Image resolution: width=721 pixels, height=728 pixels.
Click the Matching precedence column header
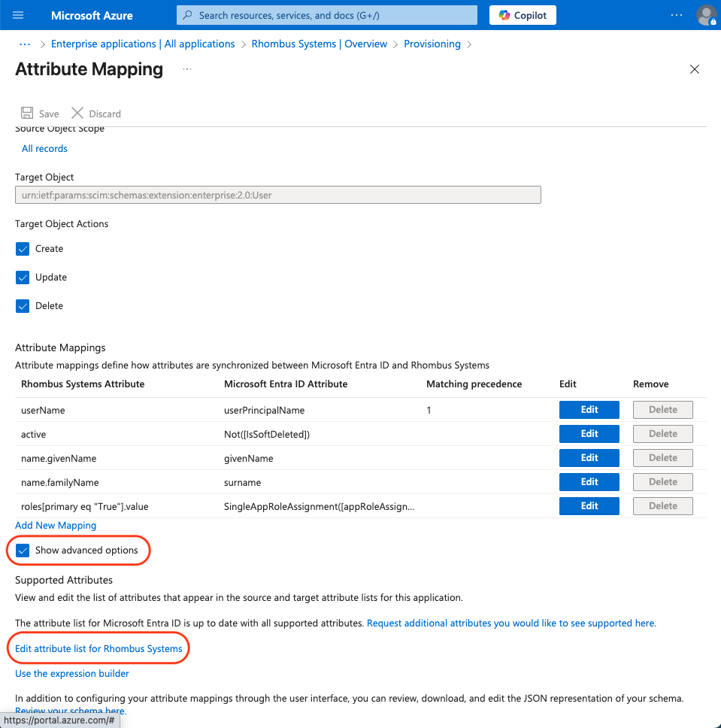(x=474, y=384)
